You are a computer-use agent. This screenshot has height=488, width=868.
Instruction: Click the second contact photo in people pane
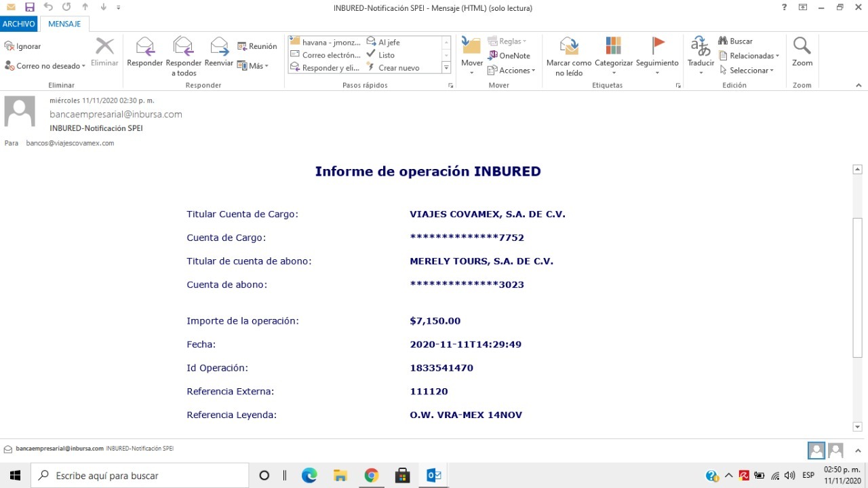[x=835, y=450]
